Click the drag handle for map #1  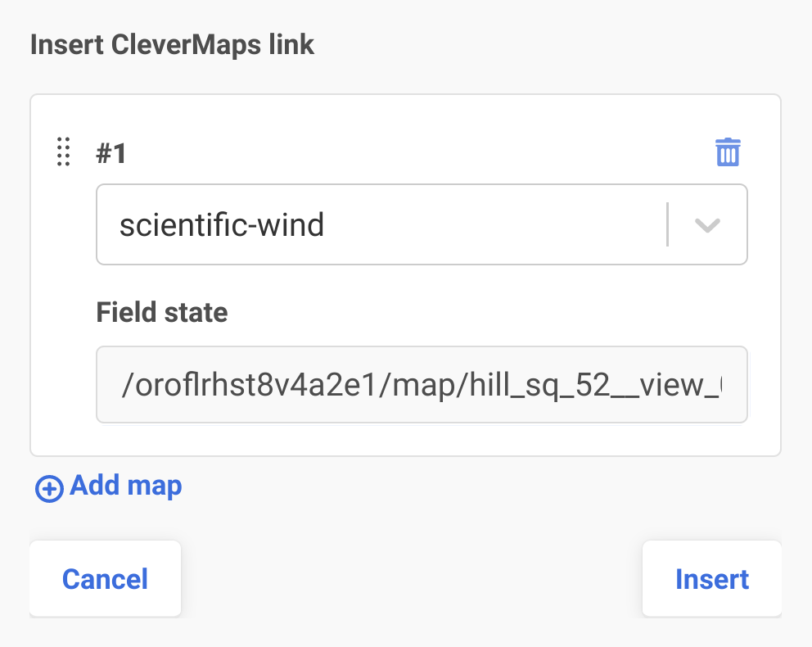click(x=63, y=152)
